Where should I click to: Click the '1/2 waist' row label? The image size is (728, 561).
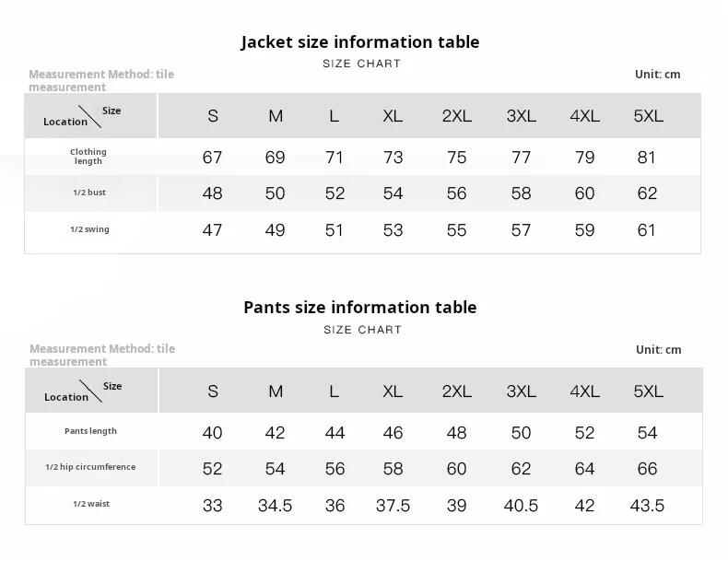click(x=90, y=504)
